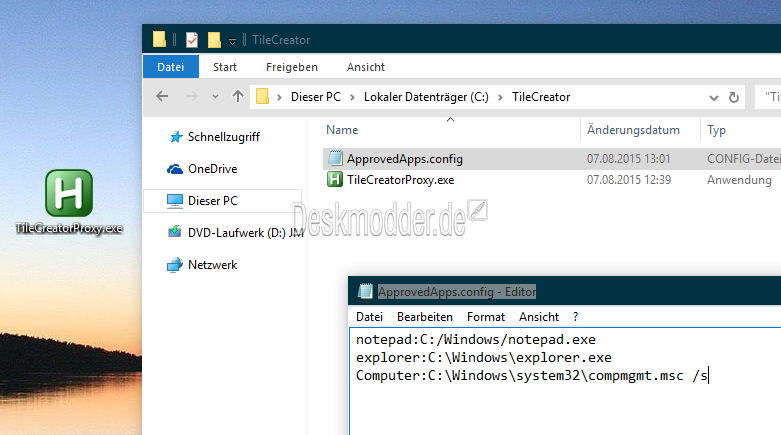This screenshot has width=781, height=435.
Task: Switch to the Start ribbon tab
Action: pyautogui.click(x=225, y=67)
